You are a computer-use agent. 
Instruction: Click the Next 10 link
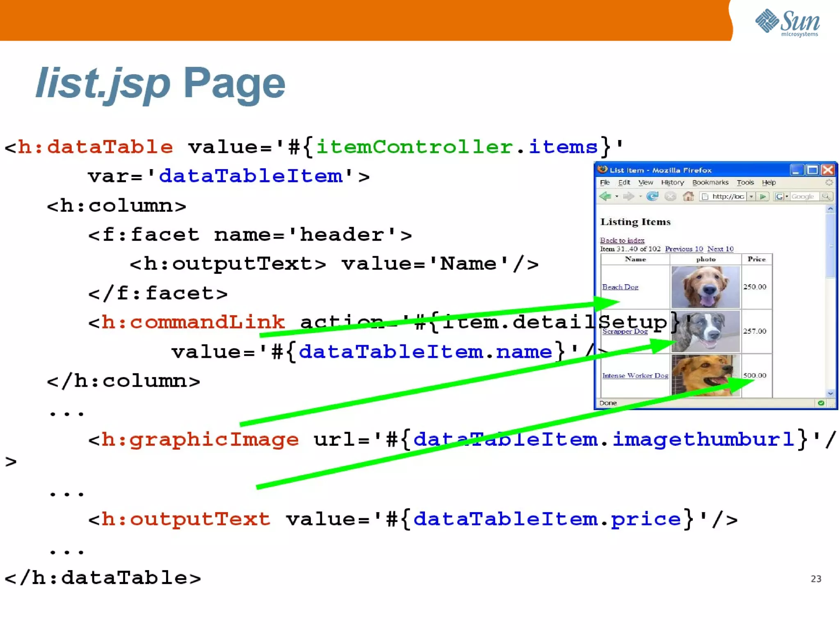(720, 249)
